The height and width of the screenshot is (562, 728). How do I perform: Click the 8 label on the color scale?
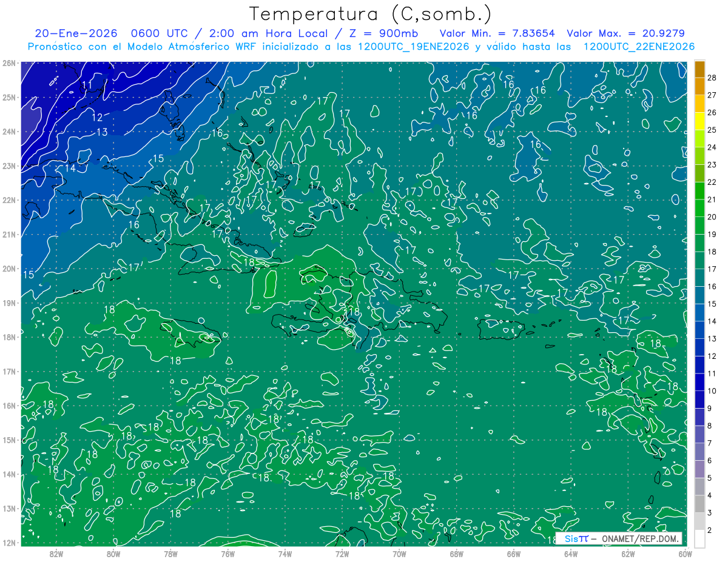coord(710,426)
